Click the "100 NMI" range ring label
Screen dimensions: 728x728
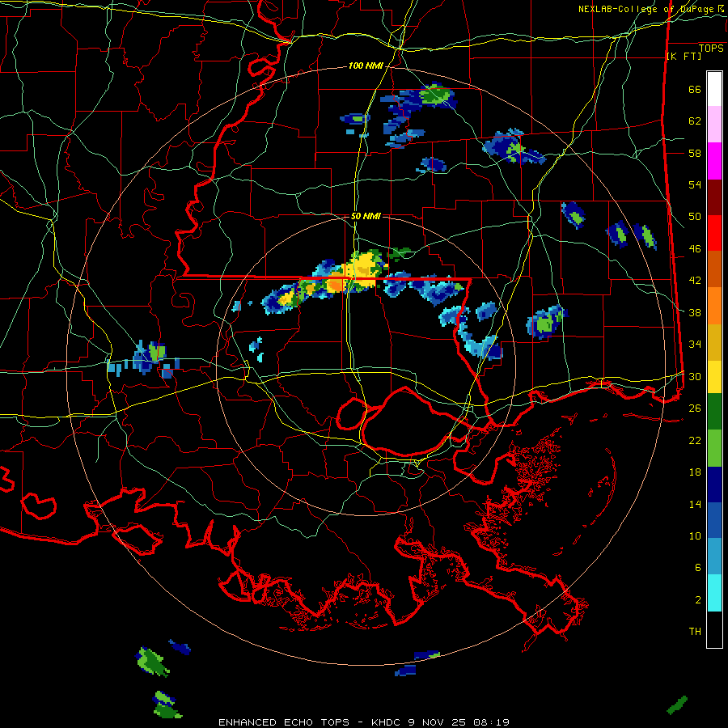pyautogui.click(x=366, y=66)
